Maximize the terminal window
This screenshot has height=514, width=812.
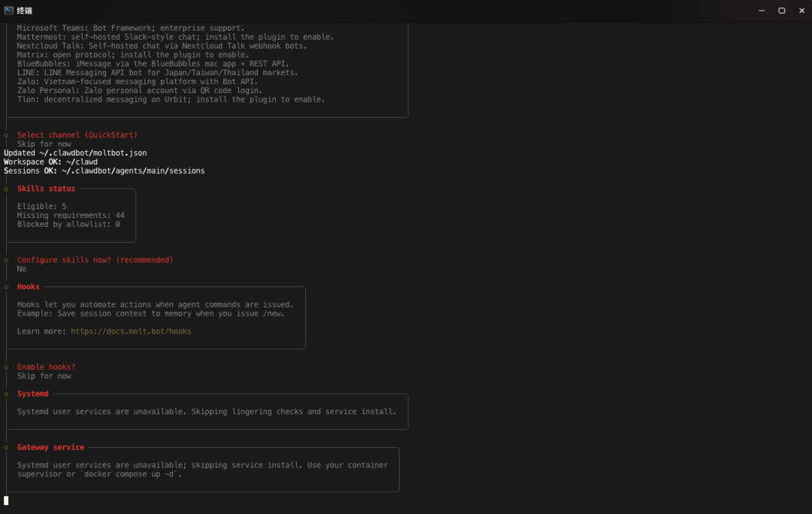[x=781, y=11]
